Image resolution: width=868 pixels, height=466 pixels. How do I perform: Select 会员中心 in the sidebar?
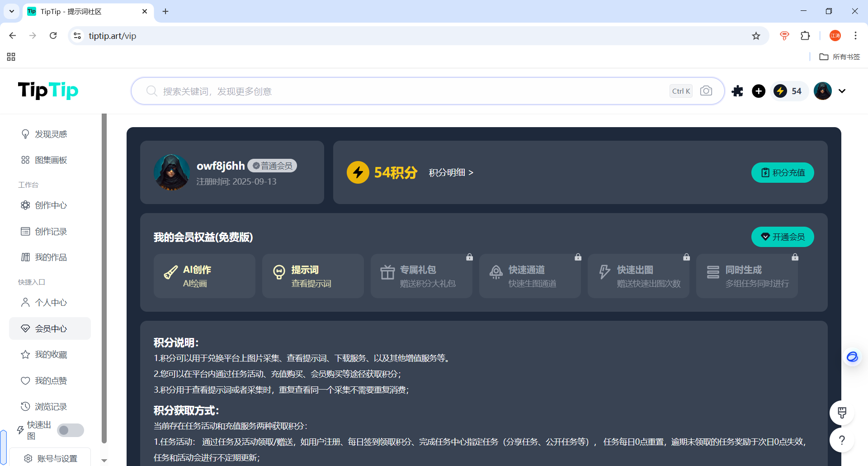pyautogui.click(x=50, y=328)
